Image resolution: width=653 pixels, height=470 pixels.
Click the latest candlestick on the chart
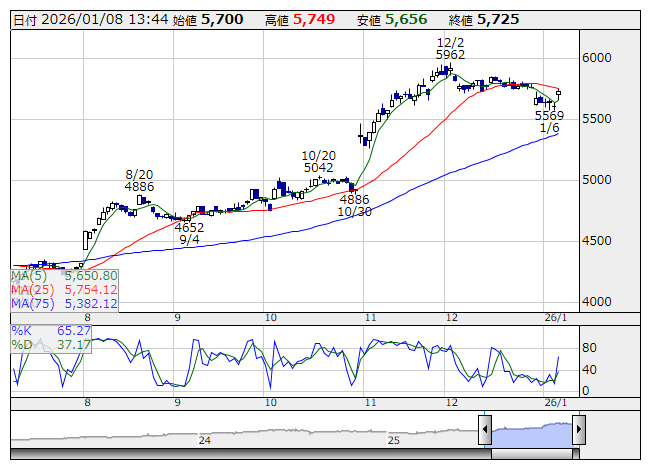(558, 93)
